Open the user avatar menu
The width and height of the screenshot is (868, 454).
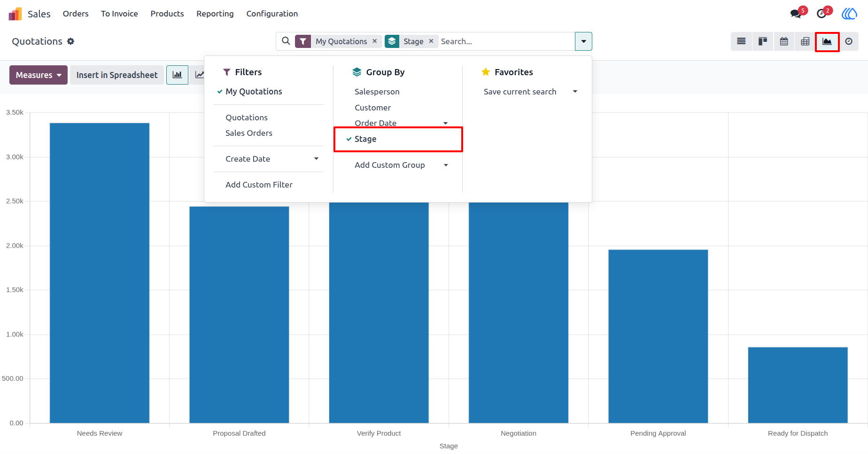[849, 14]
